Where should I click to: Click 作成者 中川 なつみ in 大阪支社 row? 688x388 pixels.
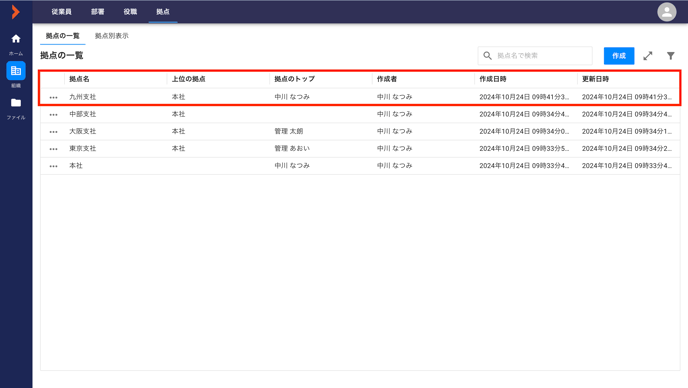[394, 131]
